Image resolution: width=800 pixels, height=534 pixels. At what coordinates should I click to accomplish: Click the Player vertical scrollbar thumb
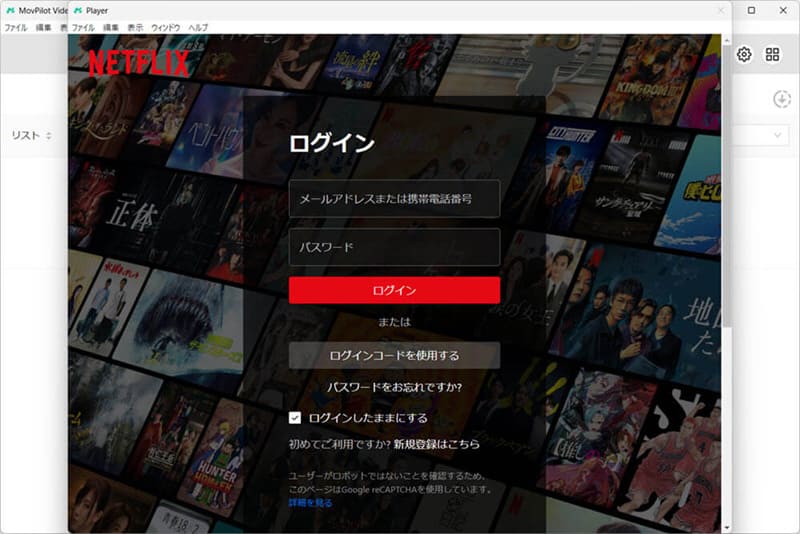click(x=727, y=186)
